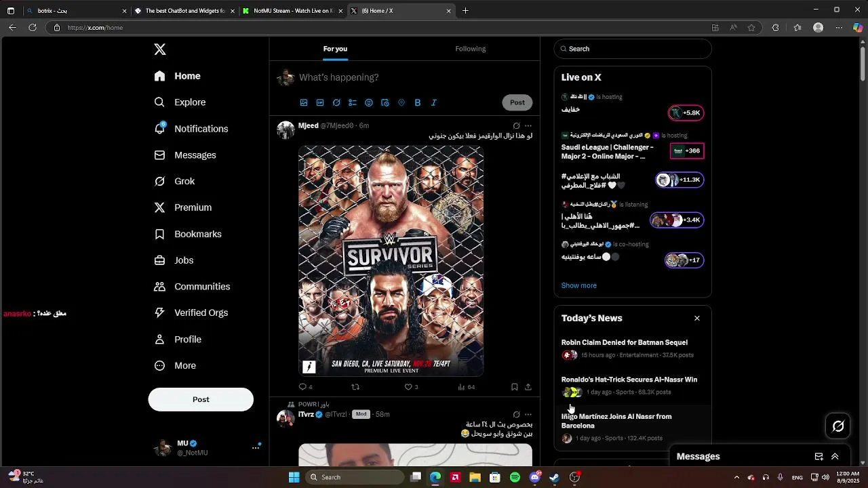This screenshot has height=488, width=868.
Task: Open Communities in the sidebar
Action: tap(192, 287)
